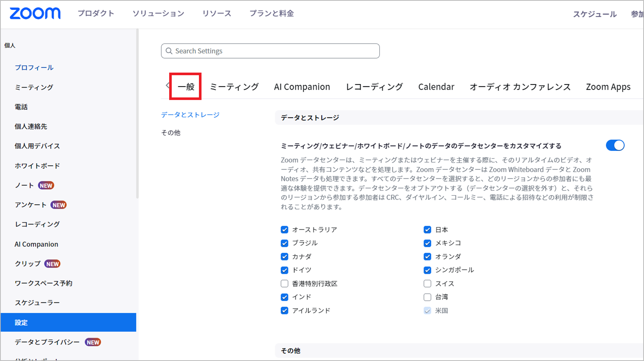The width and height of the screenshot is (644, 361).
Task: Click the スケジュール link
Action: point(595,14)
